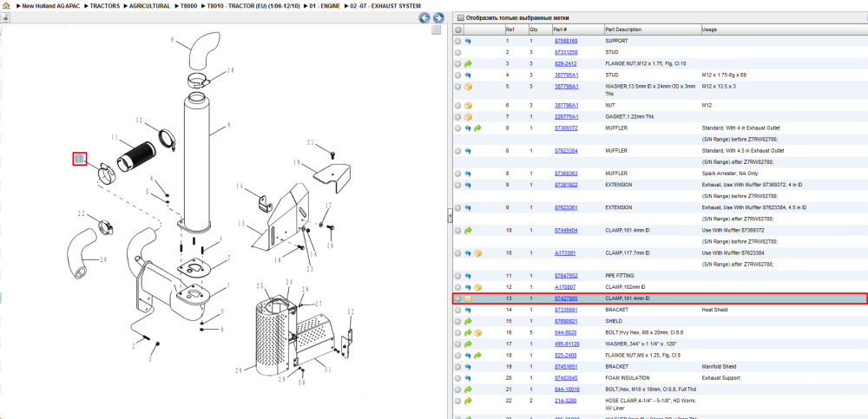868x419 pixels.
Task: Click the toolbar icon above the diagram's left edge
Action: [5, 17]
